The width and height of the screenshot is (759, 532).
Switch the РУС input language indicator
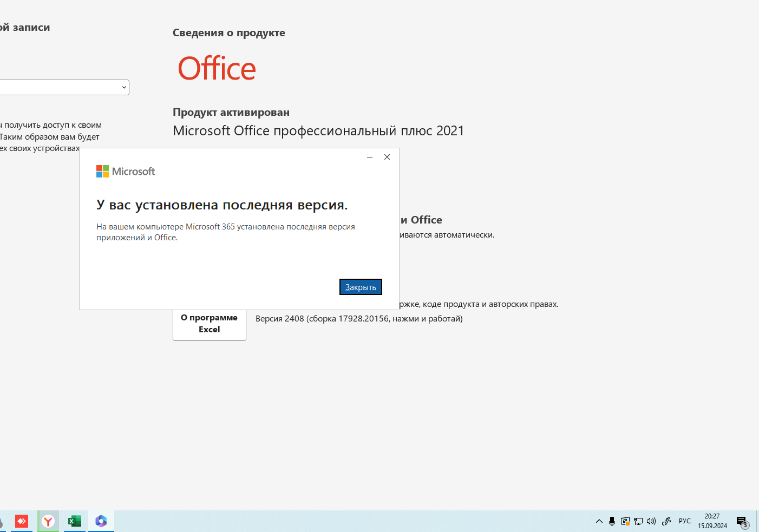pyautogui.click(x=685, y=521)
